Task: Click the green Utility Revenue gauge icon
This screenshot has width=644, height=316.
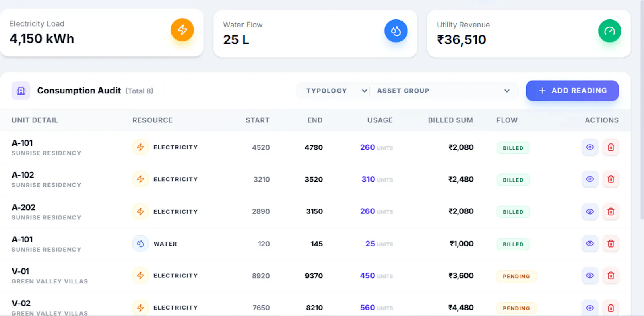Action: click(x=610, y=31)
